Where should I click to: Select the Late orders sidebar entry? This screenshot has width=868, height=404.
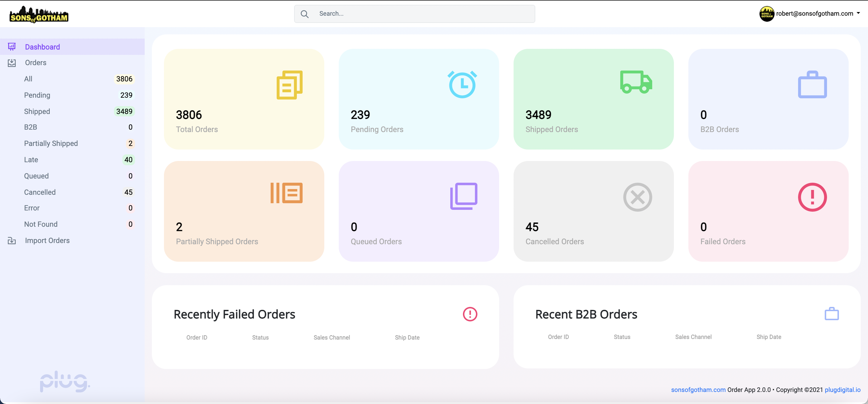click(x=31, y=159)
